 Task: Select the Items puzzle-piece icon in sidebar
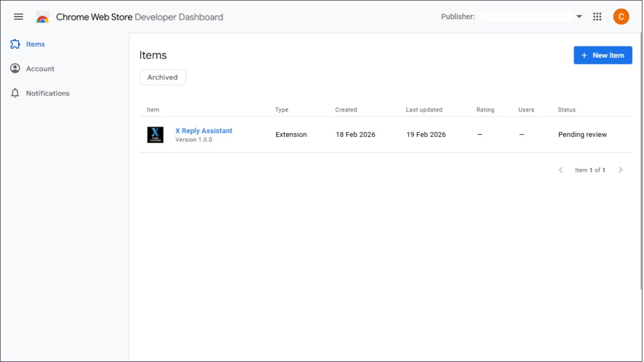coord(15,44)
